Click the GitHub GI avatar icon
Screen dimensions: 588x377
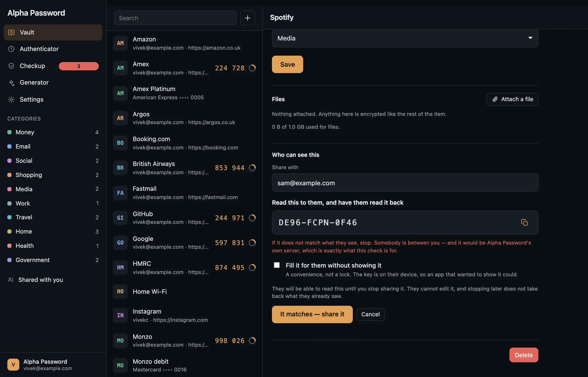pyautogui.click(x=120, y=218)
